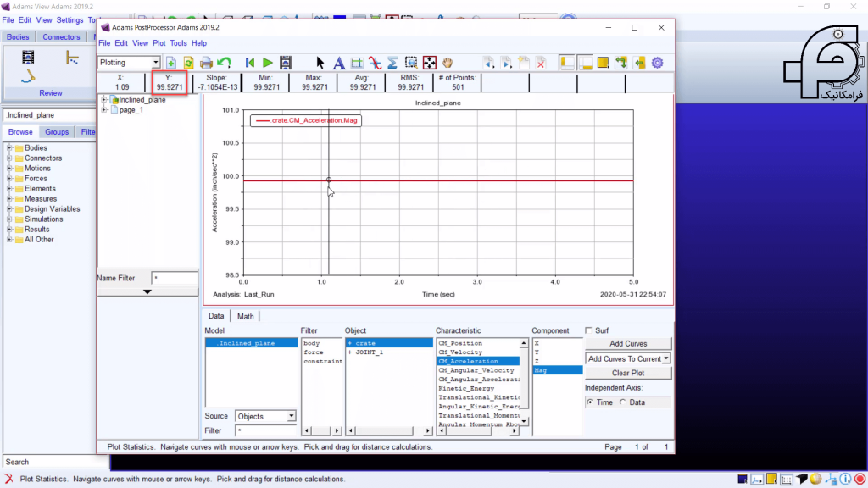868x488 pixels.
Task: Click the grid toggle icon in status bar
Action: [x=786, y=480]
